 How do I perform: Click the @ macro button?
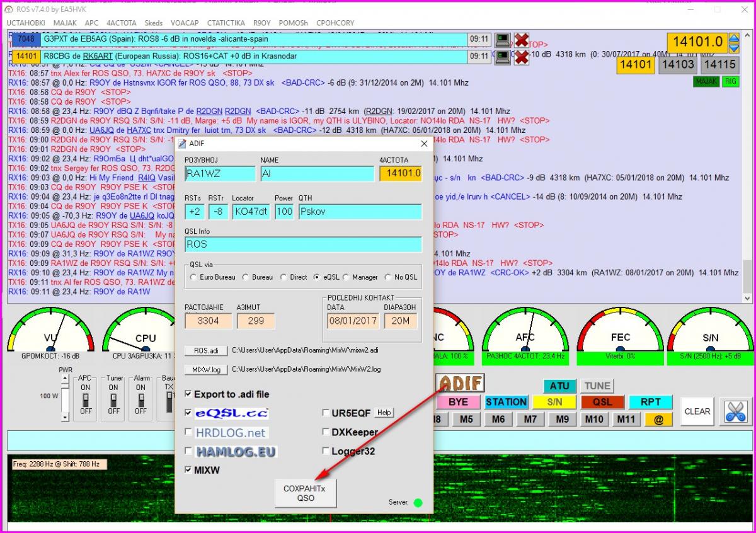pyautogui.click(x=658, y=420)
